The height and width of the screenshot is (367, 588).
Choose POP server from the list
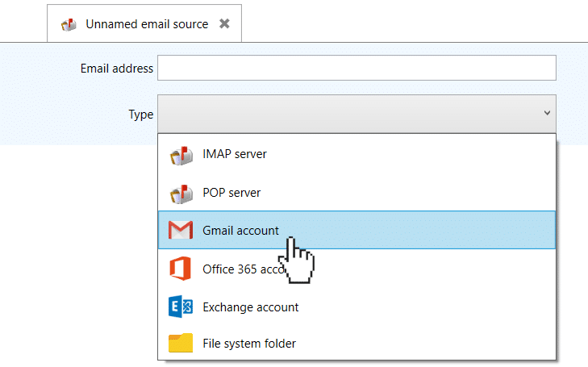click(x=357, y=193)
